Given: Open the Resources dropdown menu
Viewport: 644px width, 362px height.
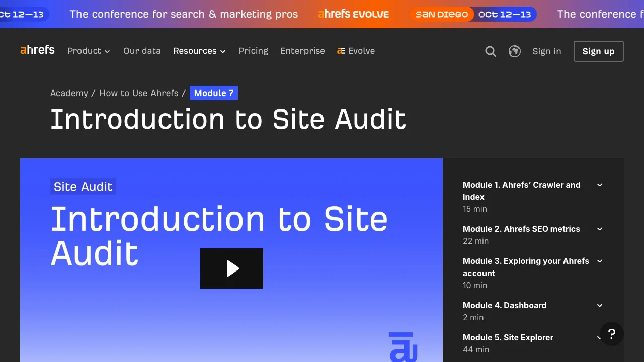Looking at the screenshot, I should pos(199,51).
